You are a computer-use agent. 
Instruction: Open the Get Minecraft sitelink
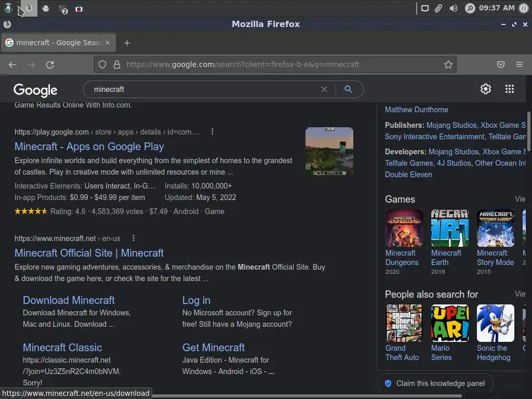coord(214,348)
